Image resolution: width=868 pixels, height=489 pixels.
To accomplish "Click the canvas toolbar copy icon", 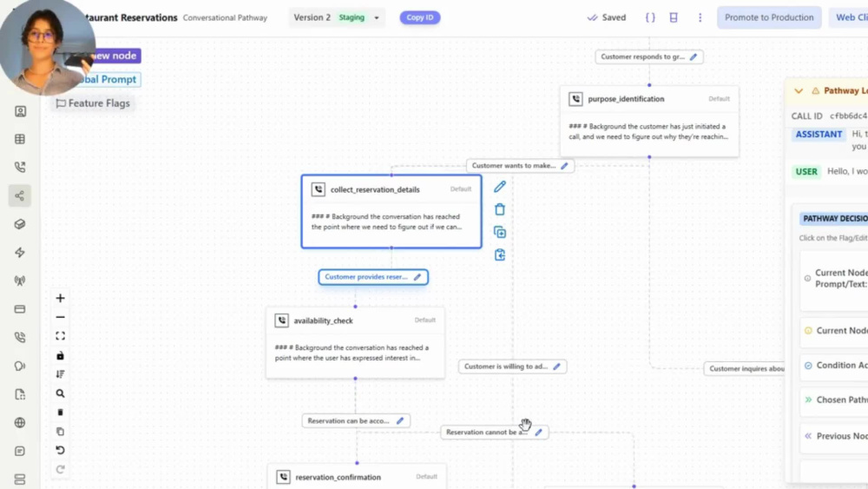I will (x=61, y=432).
